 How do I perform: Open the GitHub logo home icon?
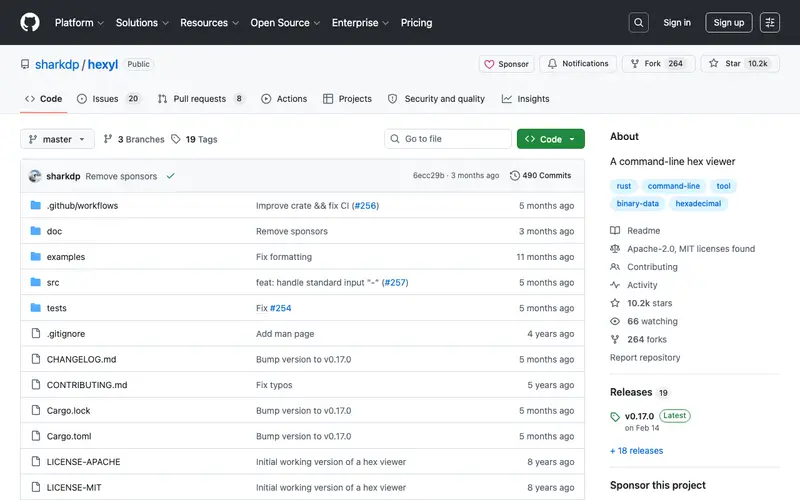pos(30,22)
